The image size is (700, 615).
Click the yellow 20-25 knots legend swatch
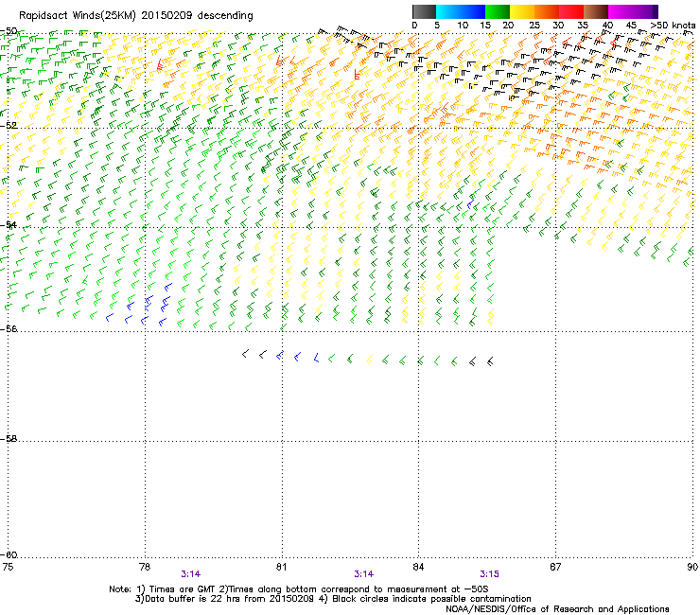[522, 11]
